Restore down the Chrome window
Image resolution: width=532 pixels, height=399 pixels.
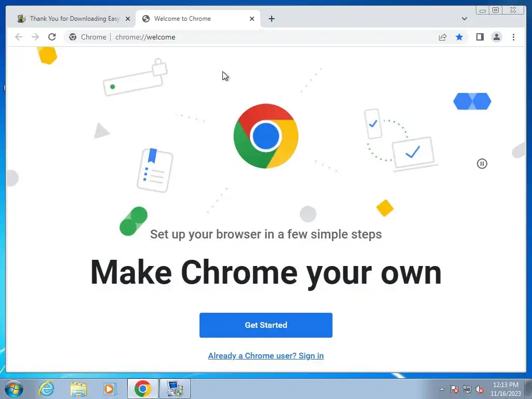coord(495,10)
